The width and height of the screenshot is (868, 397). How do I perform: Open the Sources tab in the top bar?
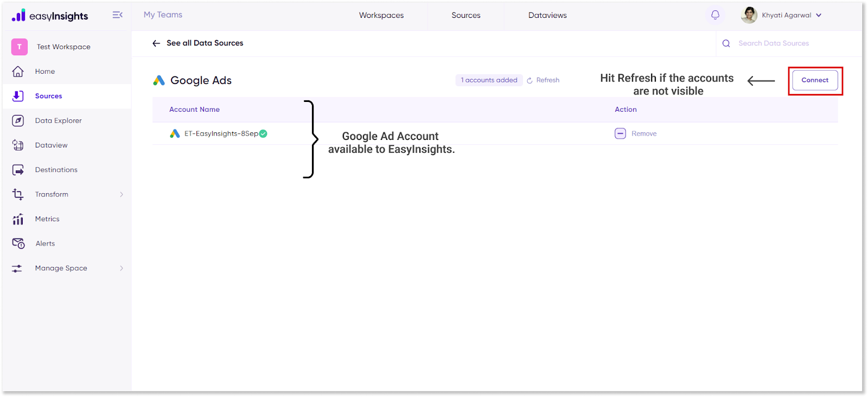pyautogui.click(x=466, y=15)
